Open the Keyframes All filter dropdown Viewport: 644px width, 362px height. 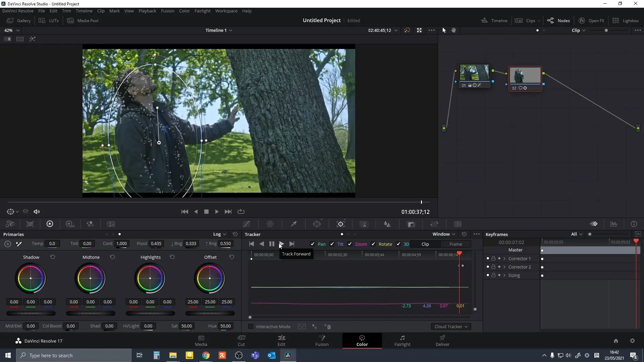click(x=577, y=234)
